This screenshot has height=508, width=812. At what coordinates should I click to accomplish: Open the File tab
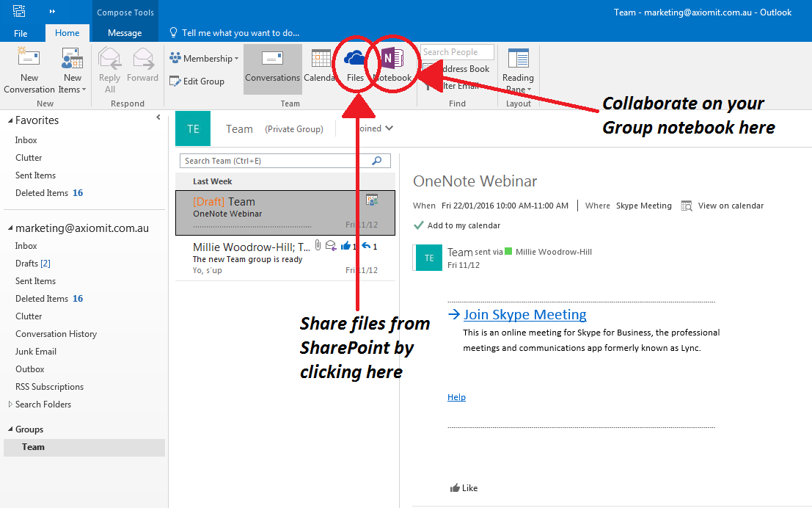pos(21,33)
